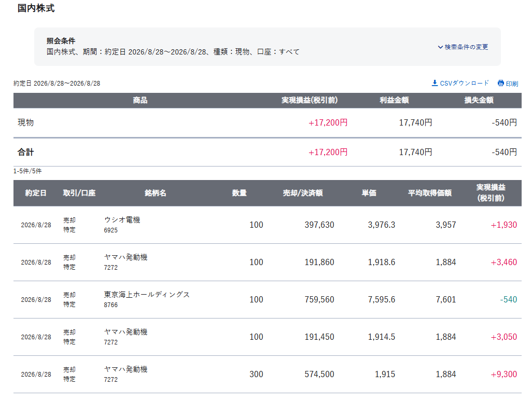Viewport: 532px width, 401px height.
Task: Select the 合計 row label
Action: click(26, 152)
